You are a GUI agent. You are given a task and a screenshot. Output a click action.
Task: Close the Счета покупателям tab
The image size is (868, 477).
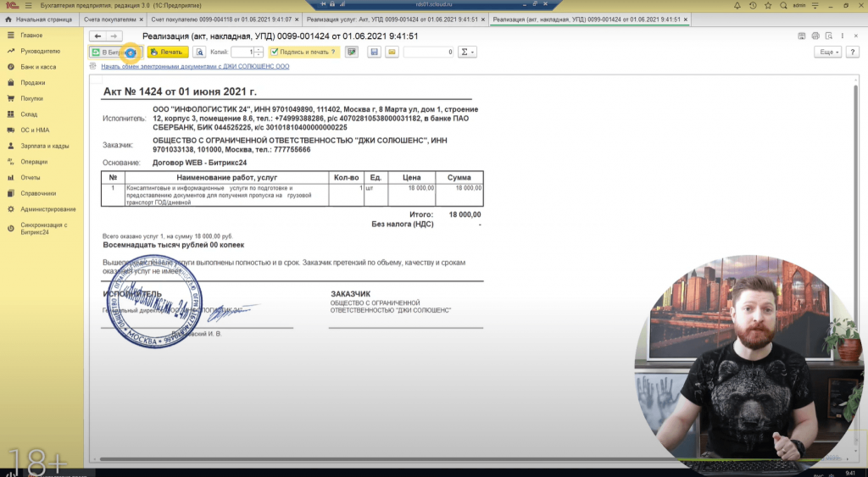click(142, 19)
